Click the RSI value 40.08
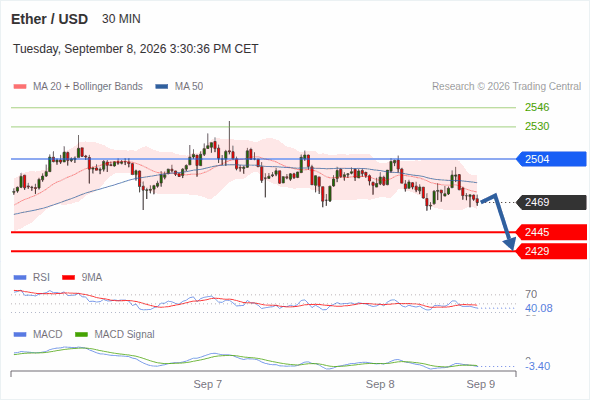The image size is (590, 400). point(539,309)
